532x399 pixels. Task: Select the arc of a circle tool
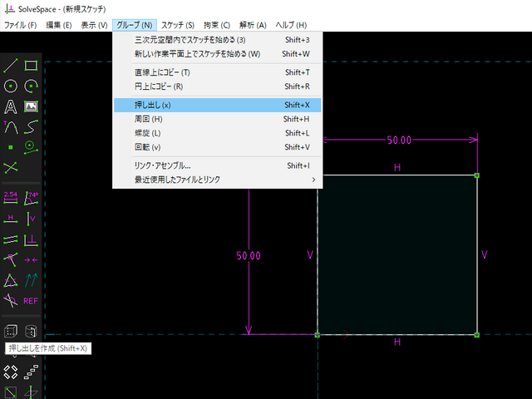31,86
